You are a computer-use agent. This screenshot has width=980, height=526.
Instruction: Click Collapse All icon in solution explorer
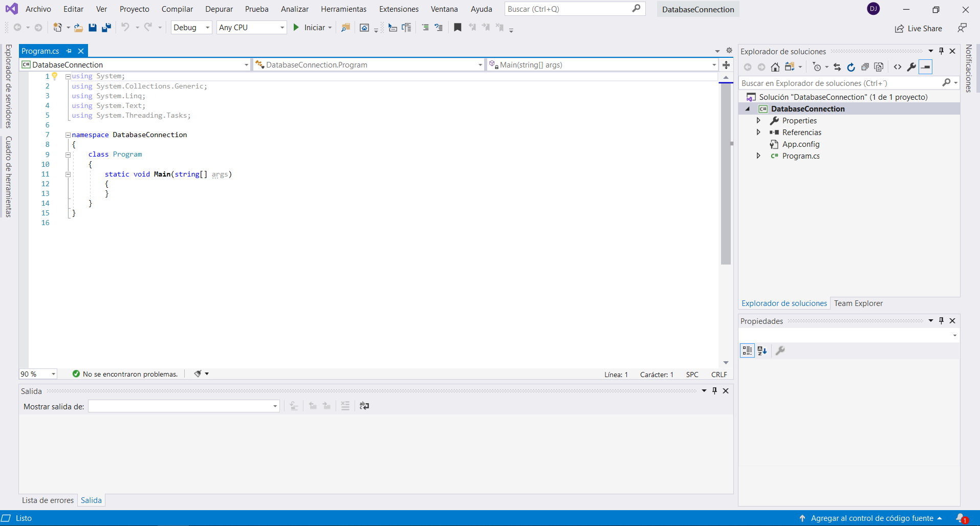pyautogui.click(x=865, y=67)
